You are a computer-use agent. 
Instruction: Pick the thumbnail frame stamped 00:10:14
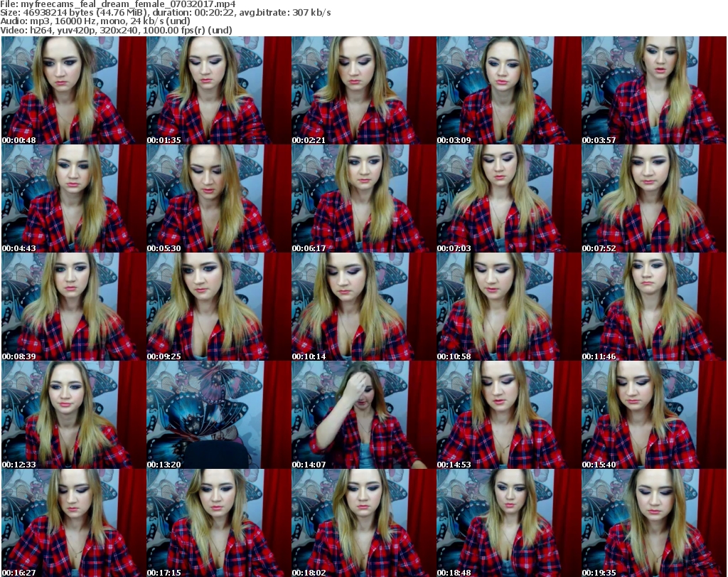coord(363,307)
